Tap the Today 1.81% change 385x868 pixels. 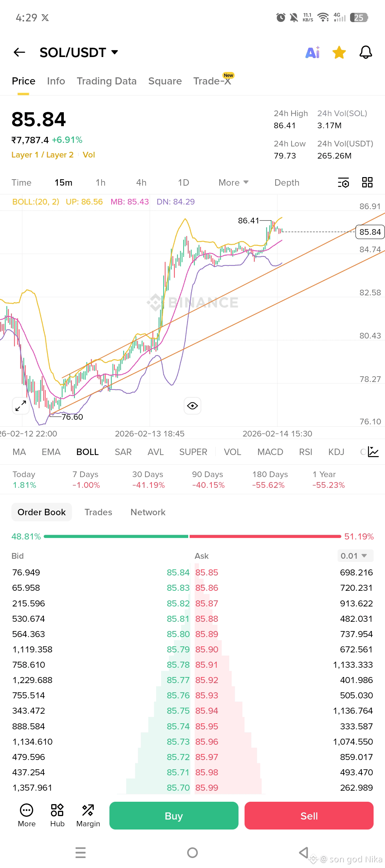pyautogui.click(x=24, y=480)
